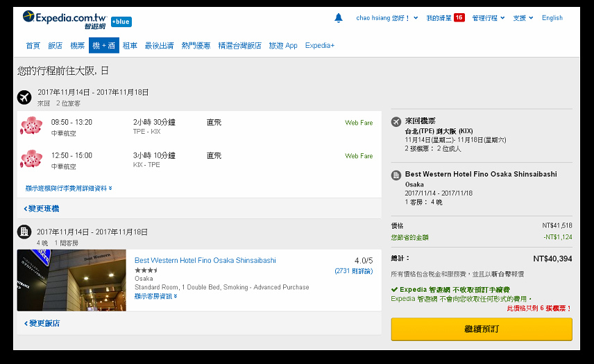Switch language to English
594x364 pixels.
pyautogui.click(x=552, y=18)
